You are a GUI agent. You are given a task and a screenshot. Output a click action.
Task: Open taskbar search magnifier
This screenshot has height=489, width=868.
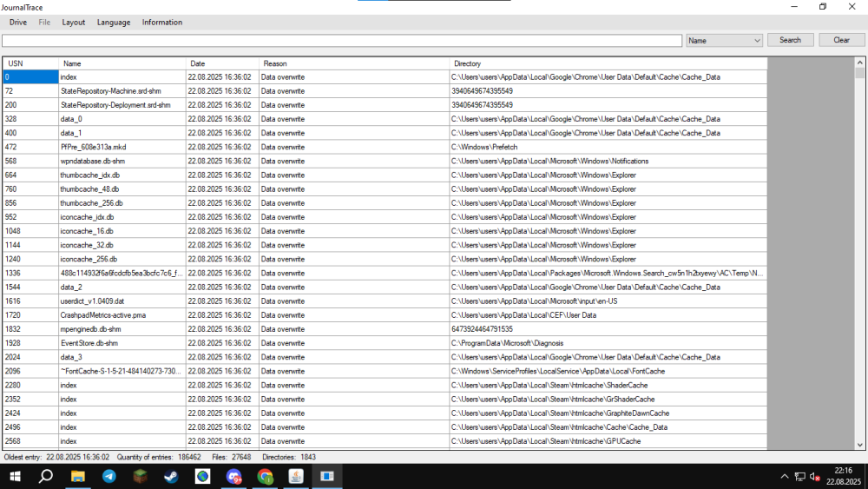(x=46, y=476)
